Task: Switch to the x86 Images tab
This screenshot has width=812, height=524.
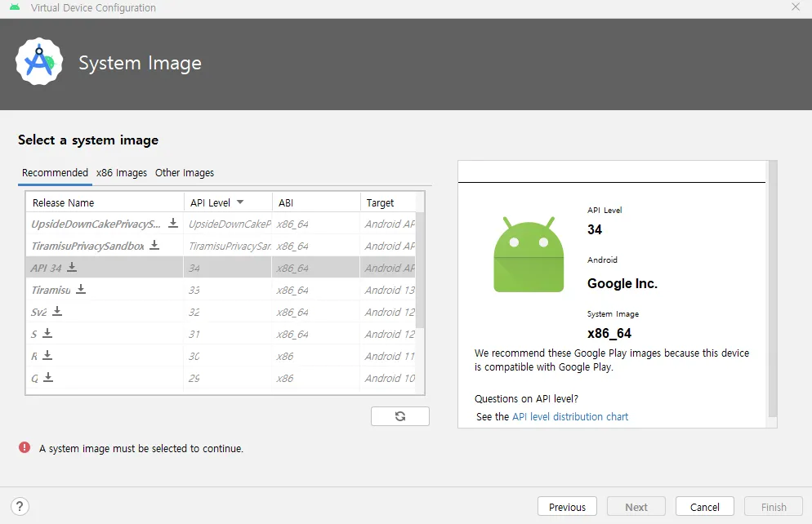Action: click(122, 173)
